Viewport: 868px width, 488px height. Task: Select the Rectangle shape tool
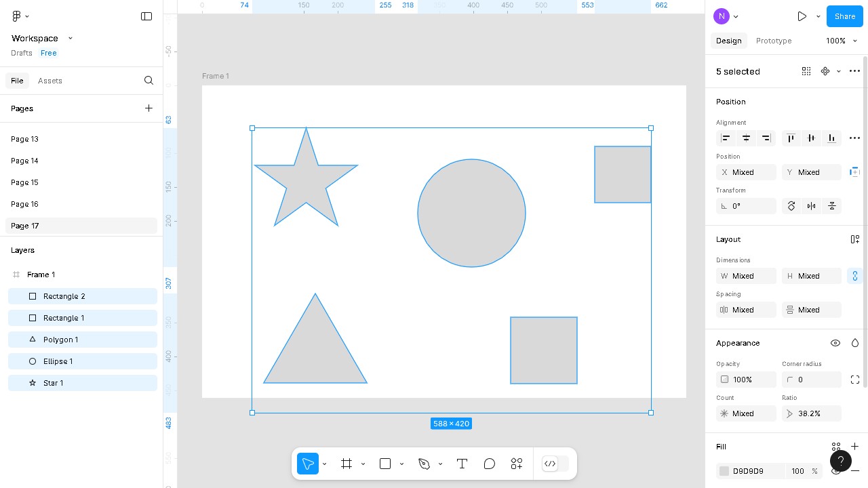[x=384, y=464]
